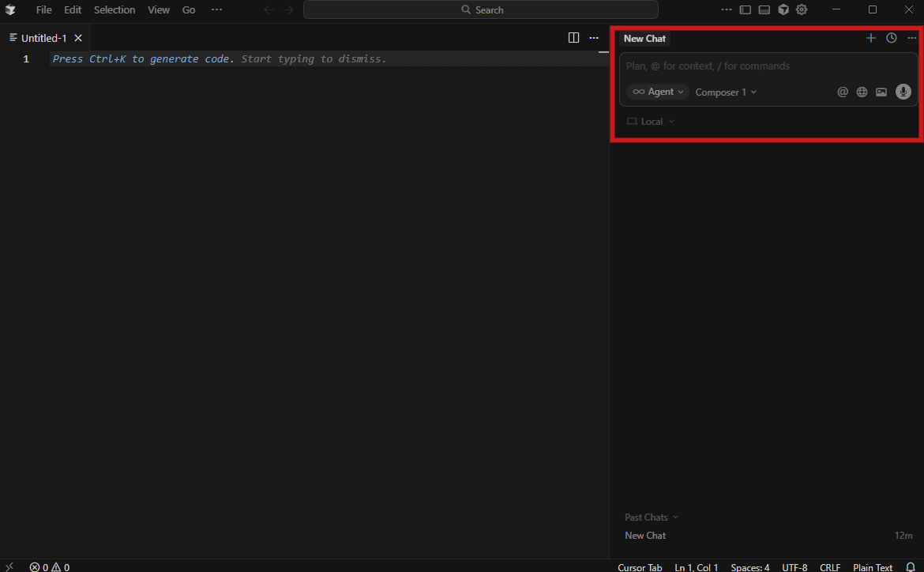Open Cursor settings gear icon
Image resolution: width=924 pixels, height=572 pixels.
802,9
